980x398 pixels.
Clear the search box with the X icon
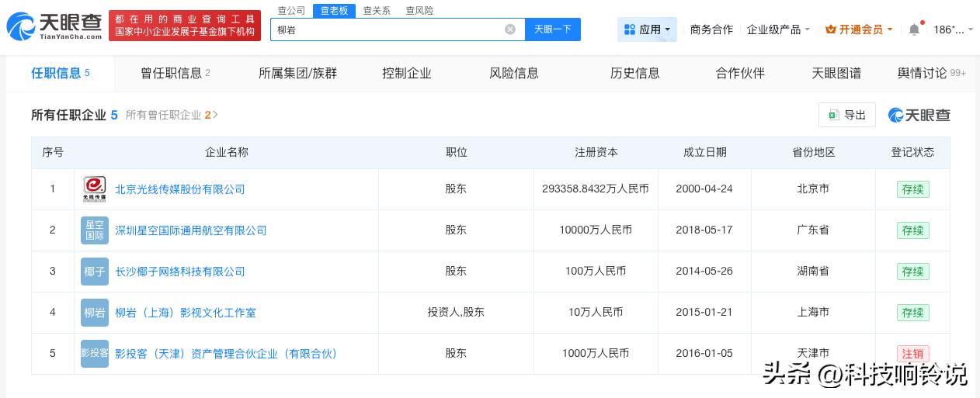tap(510, 29)
